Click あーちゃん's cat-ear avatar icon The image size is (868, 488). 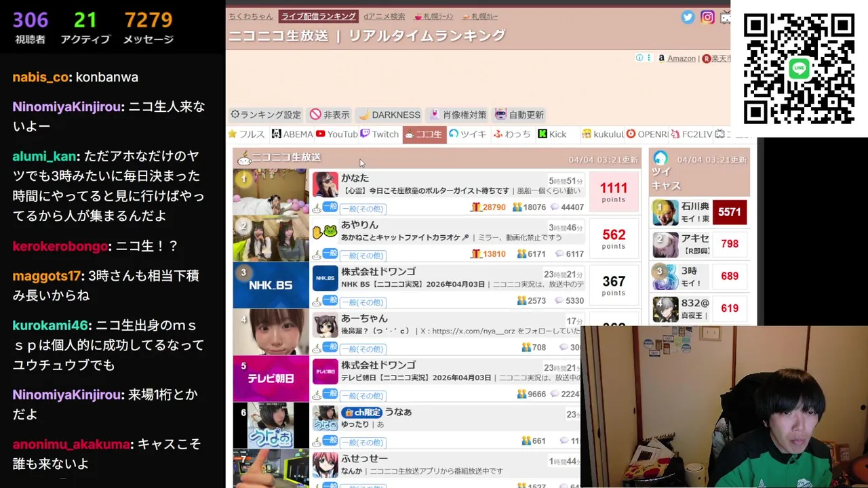pos(325,325)
